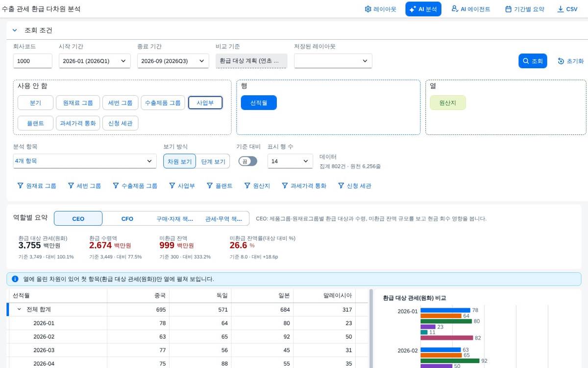Click the 회사코드 input field
Image resolution: width=588 pixels, height=368 pixels.
32,61
